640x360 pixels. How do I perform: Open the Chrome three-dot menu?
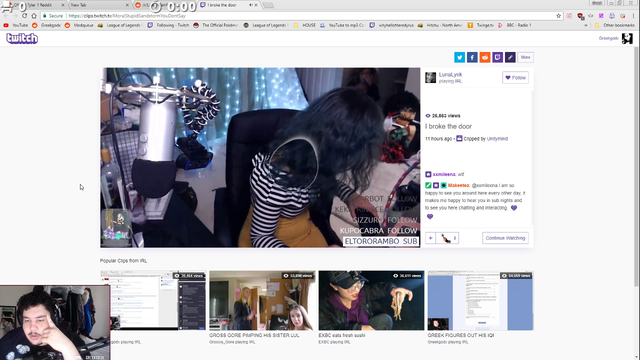[633, 16]
